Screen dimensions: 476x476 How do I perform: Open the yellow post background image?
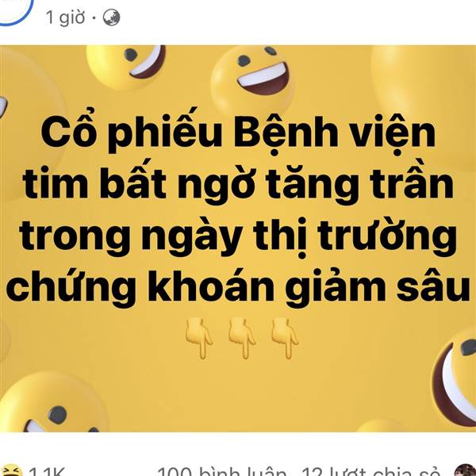238,239
